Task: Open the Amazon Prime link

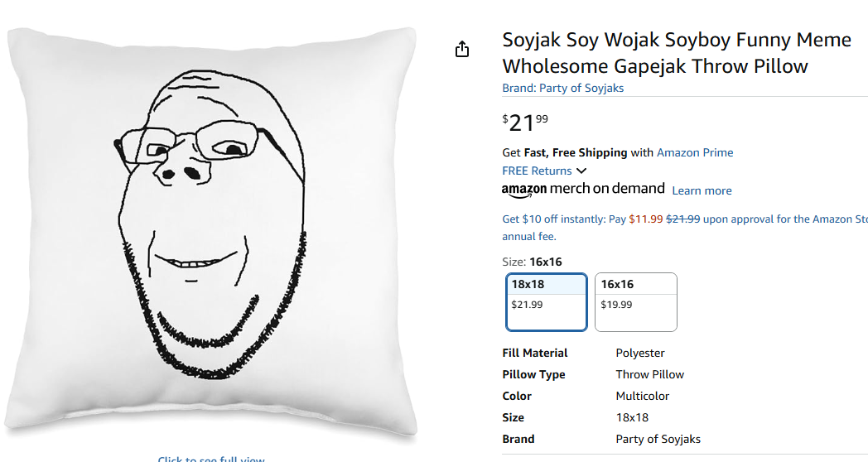Action: 694,152
